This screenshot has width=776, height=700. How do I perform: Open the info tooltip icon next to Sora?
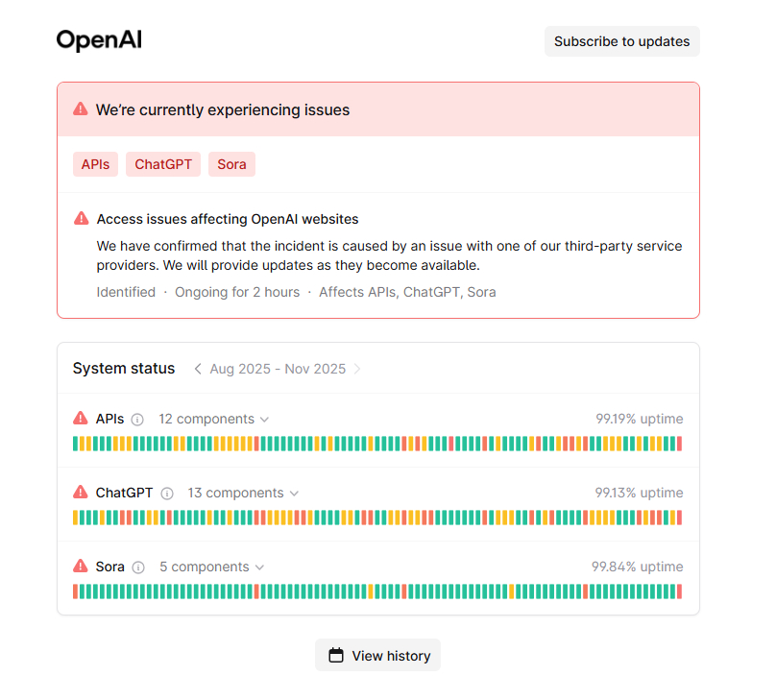coord(138,567)
